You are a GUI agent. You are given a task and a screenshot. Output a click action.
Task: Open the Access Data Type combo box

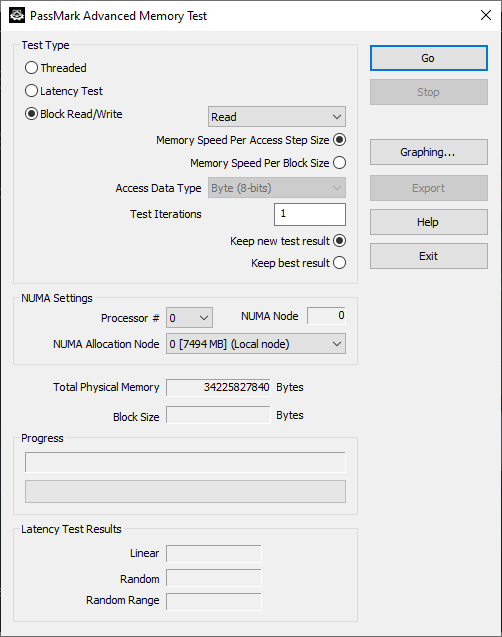tap(277, 188)
